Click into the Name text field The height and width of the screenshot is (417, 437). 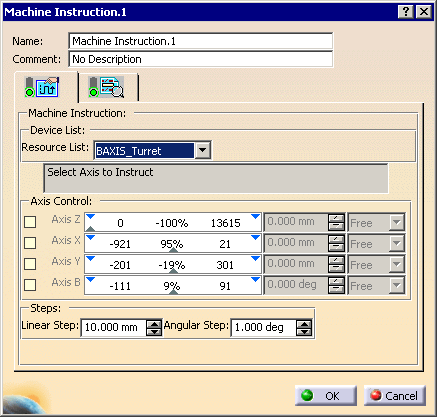click(201, 41)
